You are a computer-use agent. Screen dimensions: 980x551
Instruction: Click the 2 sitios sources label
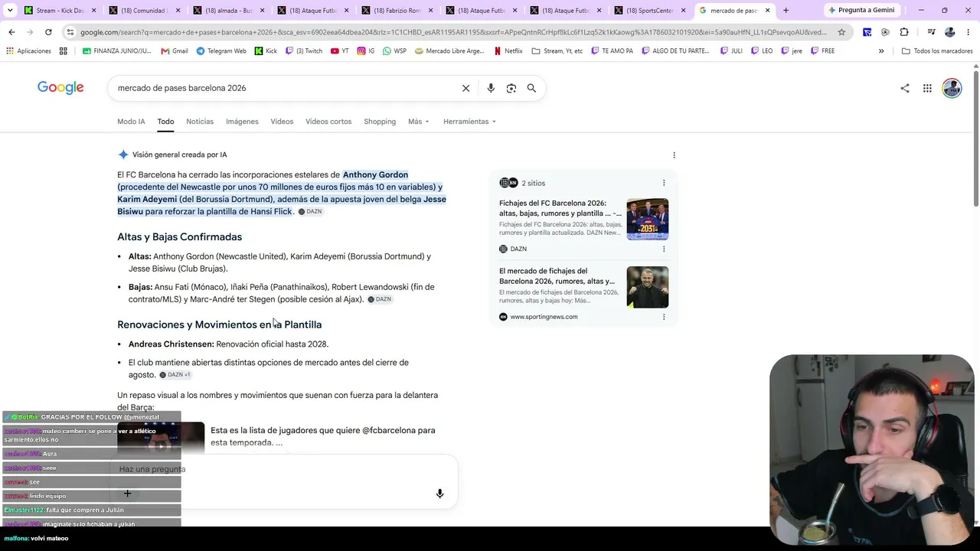coord(534,183)
